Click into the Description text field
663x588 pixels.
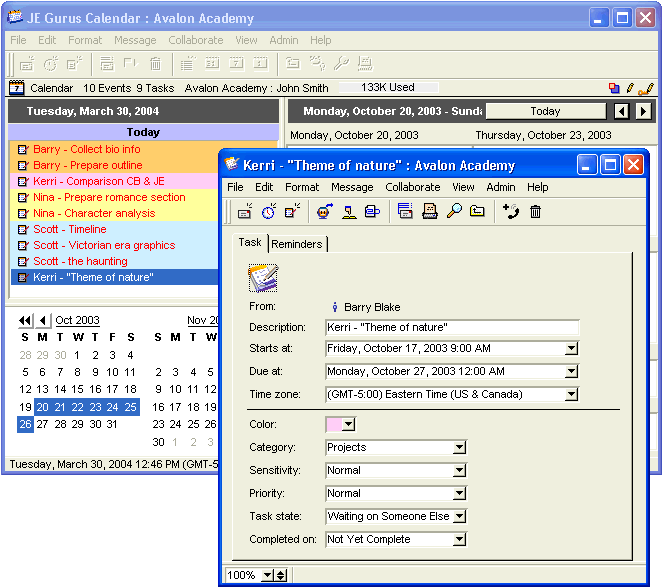tap(452, 327)
